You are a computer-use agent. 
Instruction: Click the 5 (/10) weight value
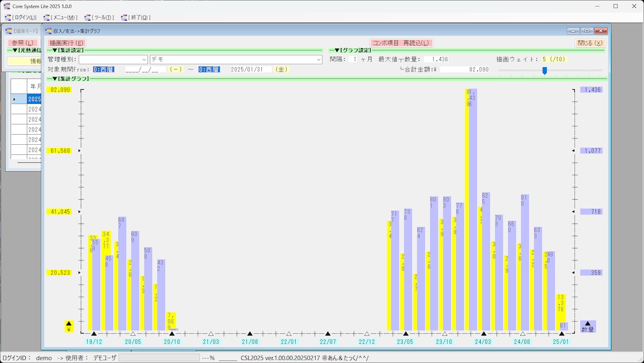tap(554, 59)
